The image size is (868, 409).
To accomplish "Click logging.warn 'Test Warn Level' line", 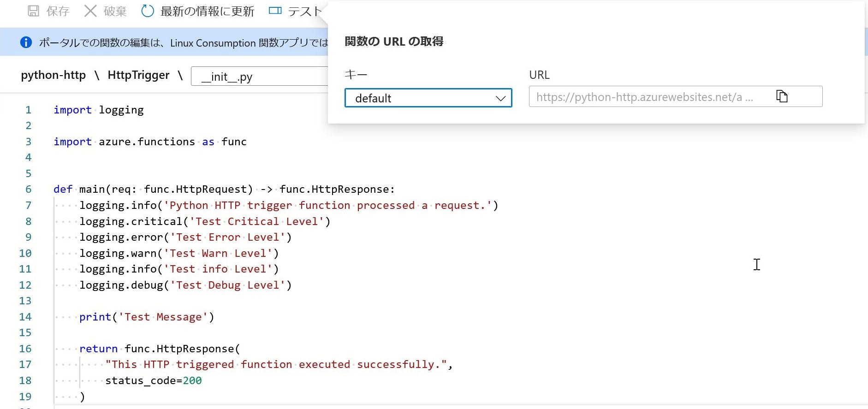I will (179, 253).
